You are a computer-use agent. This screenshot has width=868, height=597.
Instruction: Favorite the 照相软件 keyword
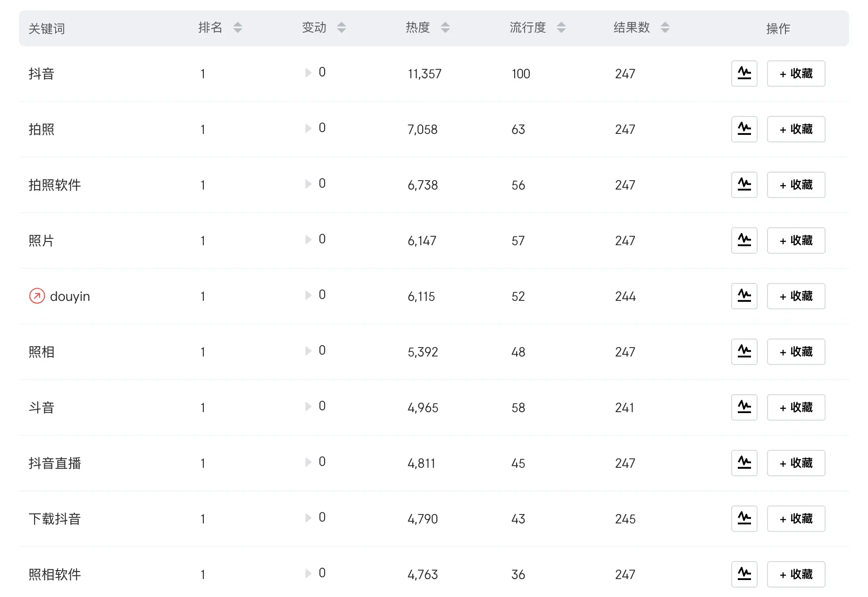pos(796,574)
